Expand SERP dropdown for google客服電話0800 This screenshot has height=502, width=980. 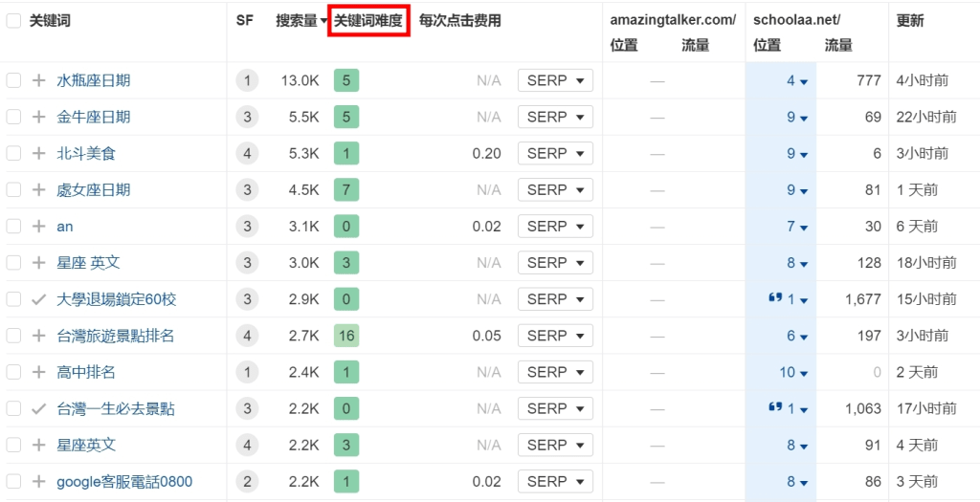555,482
